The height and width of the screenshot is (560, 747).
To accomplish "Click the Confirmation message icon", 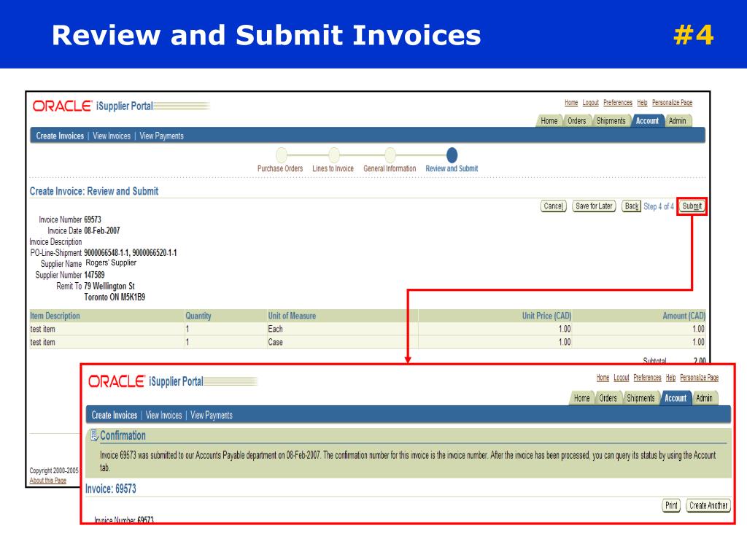I will (94, 435).
